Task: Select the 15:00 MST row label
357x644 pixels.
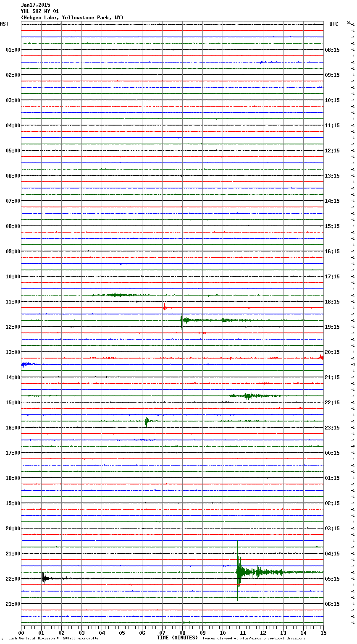Action: tap(13, 403)
